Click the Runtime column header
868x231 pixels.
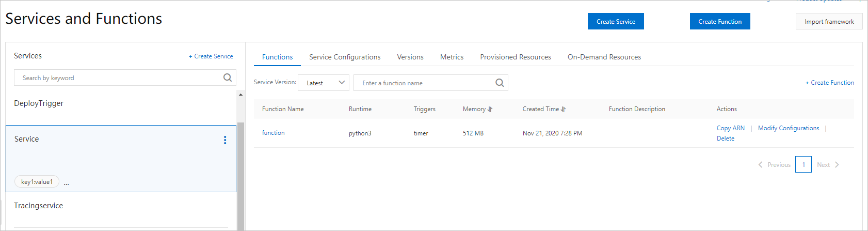(x=360, y=109)
